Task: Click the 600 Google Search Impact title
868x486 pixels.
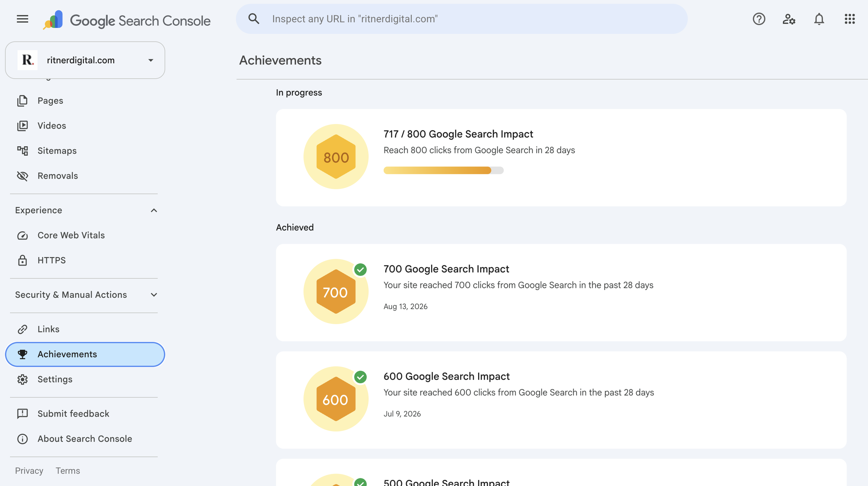Action: [x=446, y=376]
